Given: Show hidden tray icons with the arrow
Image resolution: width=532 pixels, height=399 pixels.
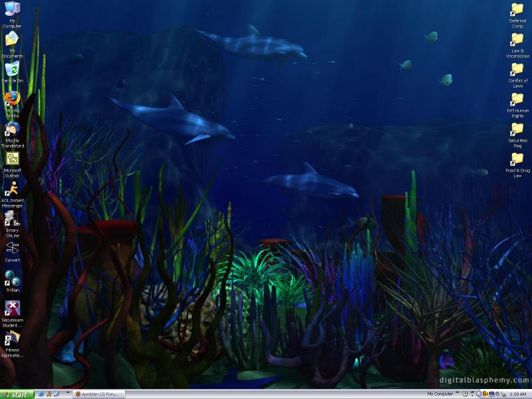Looking at the screenshot, I should coord(479,394).
